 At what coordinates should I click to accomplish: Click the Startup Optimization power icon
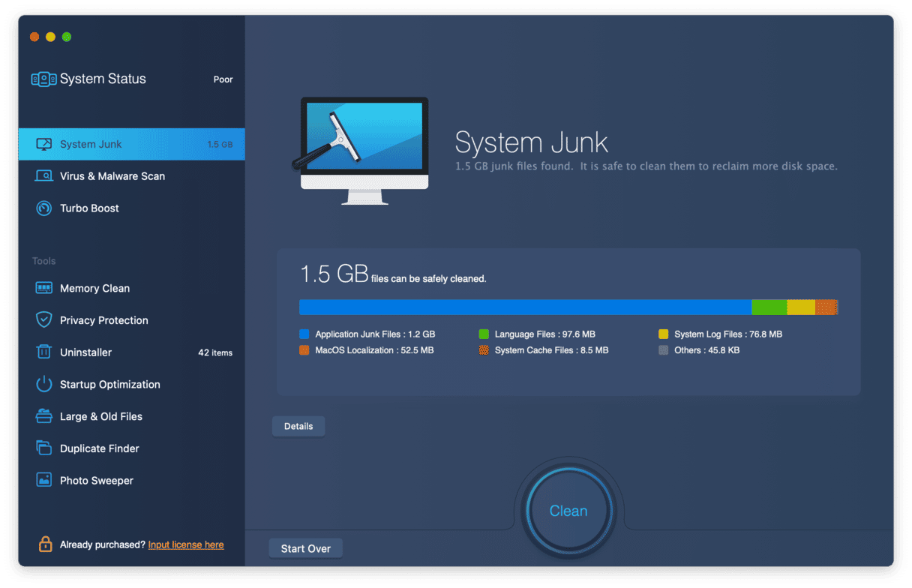(43, 385)
